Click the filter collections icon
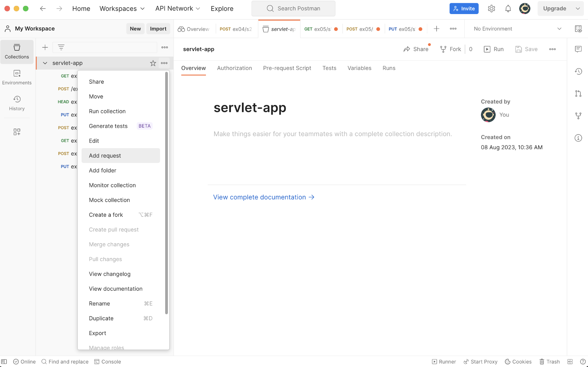This screenshot has width=588, height=367. [61, 47]
